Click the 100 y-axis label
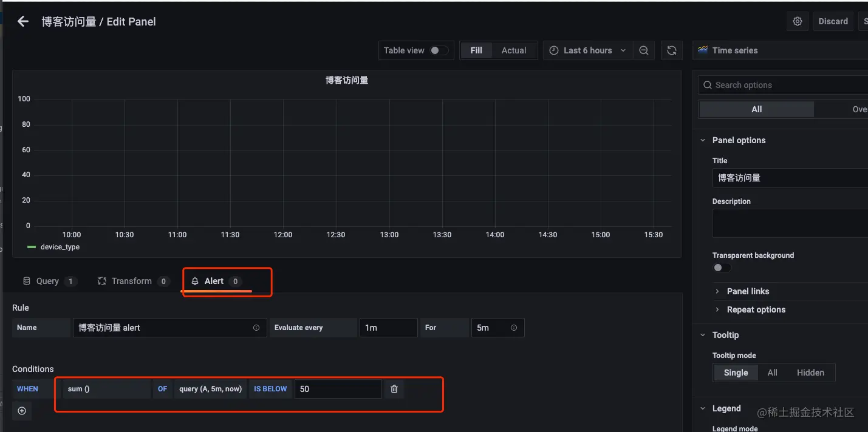 [24, 99]
